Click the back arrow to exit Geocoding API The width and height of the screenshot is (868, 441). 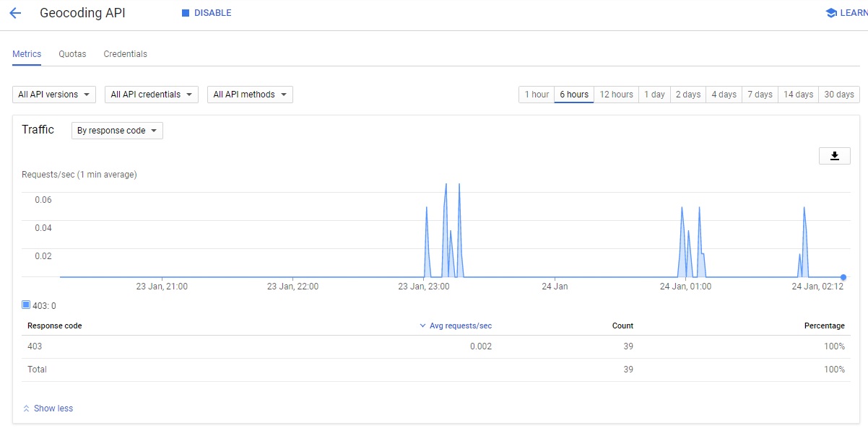[15, 12]
